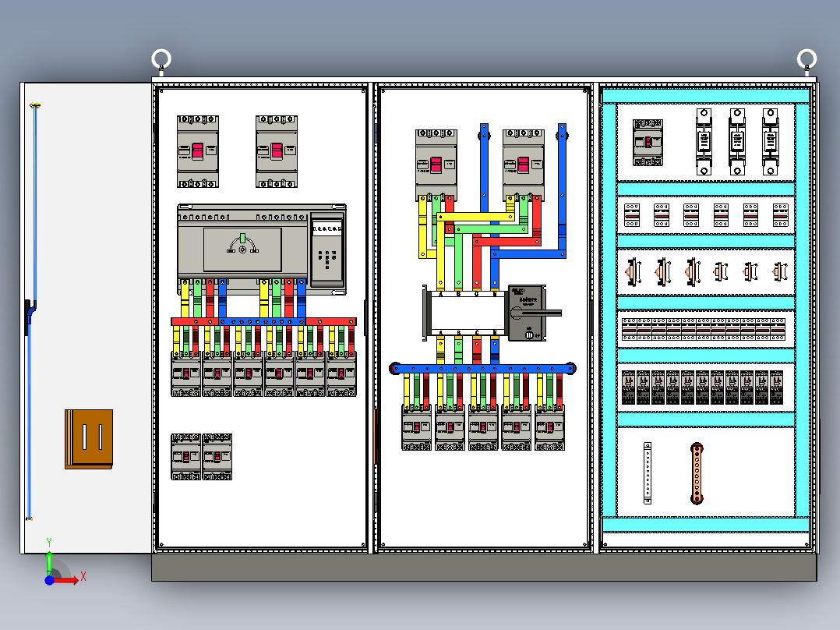The height and width of the screenshot is (630, 840).
Task: Select the left lifting eye bolt on cabinet top
Action: (x=161, y=59)
